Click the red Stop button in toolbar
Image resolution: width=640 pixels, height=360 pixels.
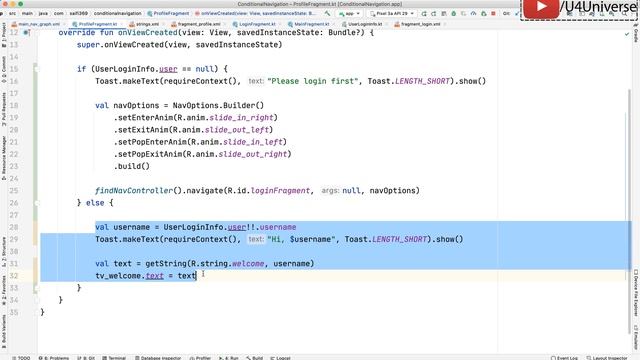pyautogui.click(x=493, y=13)
